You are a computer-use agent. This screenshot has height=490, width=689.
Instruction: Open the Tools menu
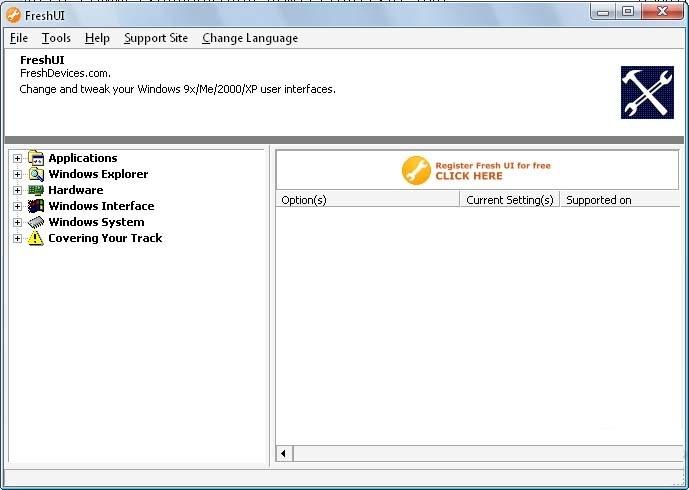(x=56, y=38)
